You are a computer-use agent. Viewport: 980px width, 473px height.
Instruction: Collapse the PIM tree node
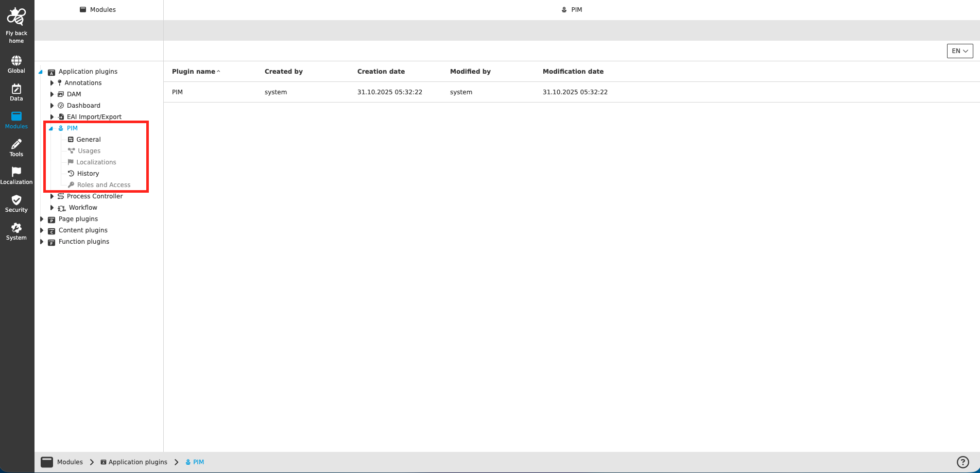click(x=50, y=128)
